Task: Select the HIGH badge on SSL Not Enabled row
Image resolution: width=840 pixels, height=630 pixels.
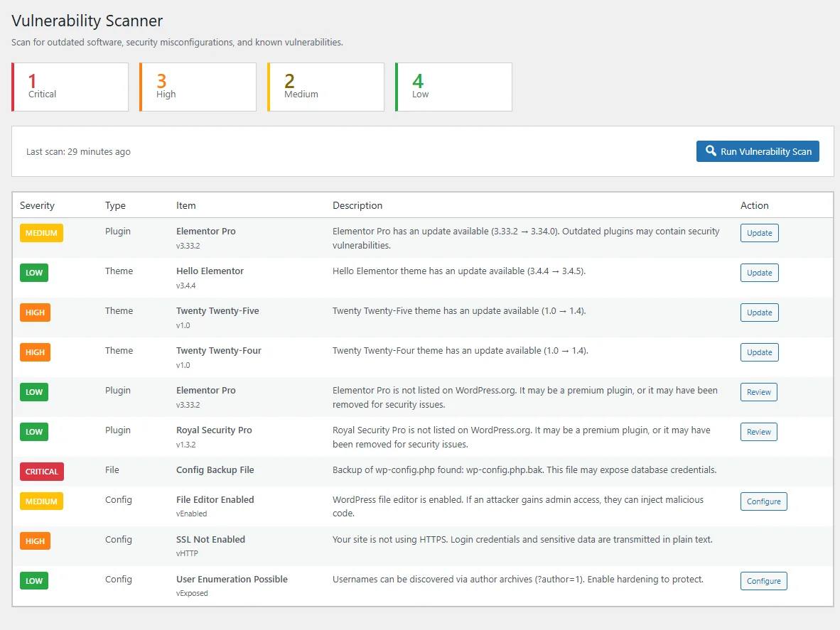Action: pyautogui.click(x=35, y=541)
